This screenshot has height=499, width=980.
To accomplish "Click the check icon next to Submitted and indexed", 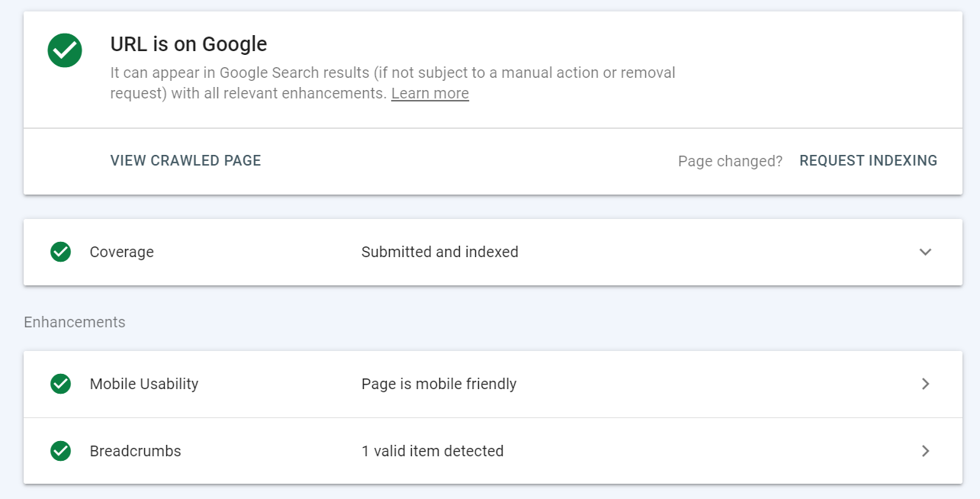I will [60, 252].
